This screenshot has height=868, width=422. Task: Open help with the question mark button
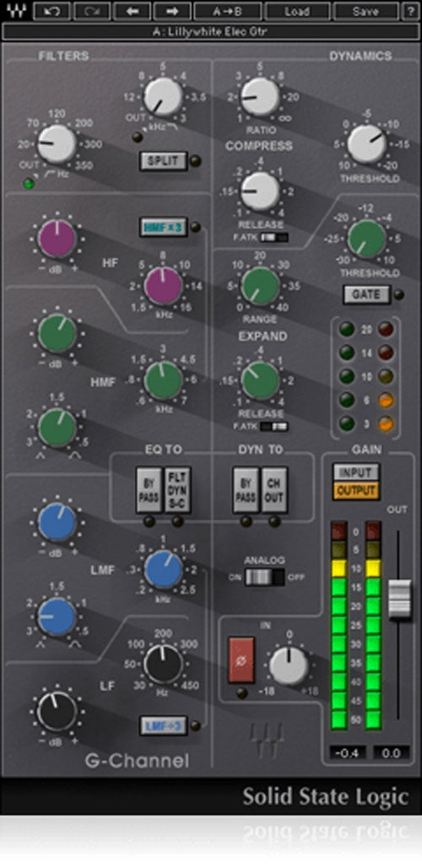click(410, 11)
